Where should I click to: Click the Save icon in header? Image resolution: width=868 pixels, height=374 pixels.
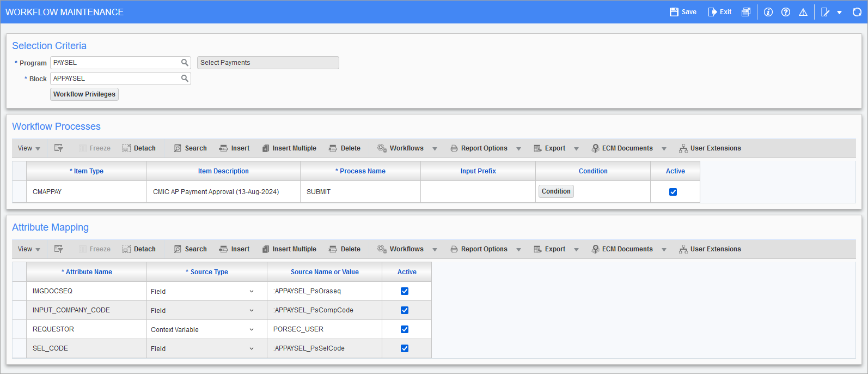674,12
